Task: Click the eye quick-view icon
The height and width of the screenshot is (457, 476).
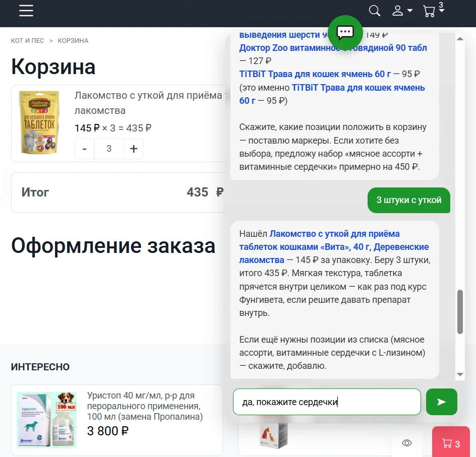Action: point(407,443)
